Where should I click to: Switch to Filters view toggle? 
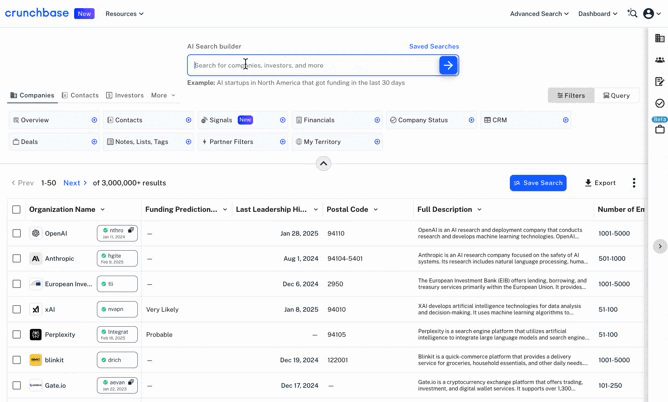(x=571, y=95)
